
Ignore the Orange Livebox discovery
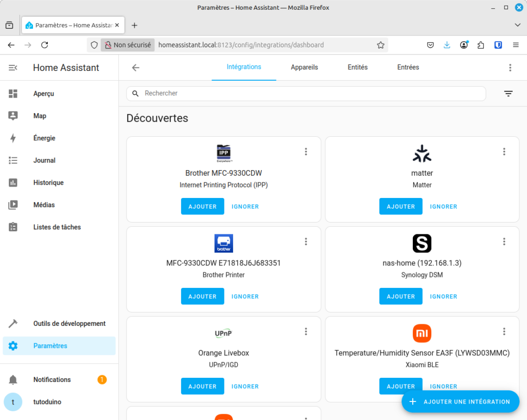click(245, 387)
